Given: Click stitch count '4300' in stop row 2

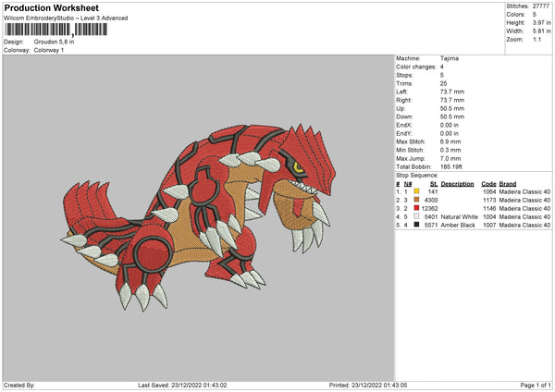Looking at the screenshot, I should (x=431, y=200).
